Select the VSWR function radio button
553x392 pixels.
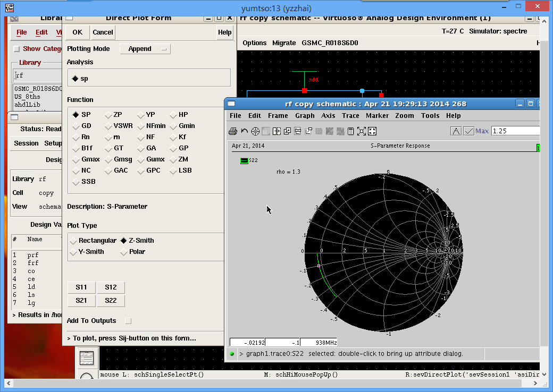coord(109,126)
